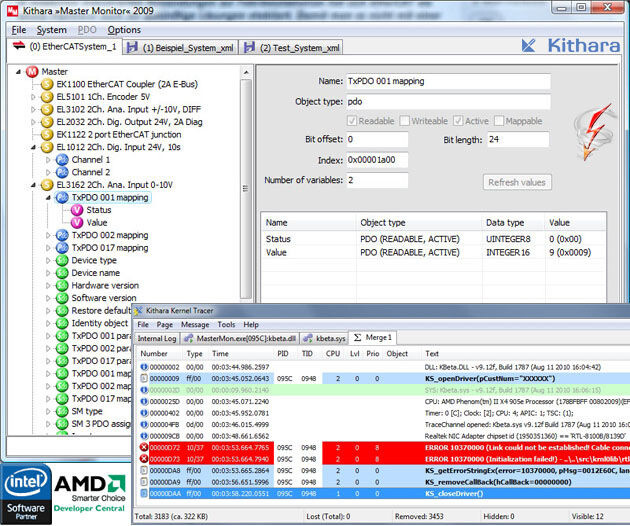Click the EL3162 Ana. Input slave icon
The image size is (630, 526).
click(x=47, y=185)
